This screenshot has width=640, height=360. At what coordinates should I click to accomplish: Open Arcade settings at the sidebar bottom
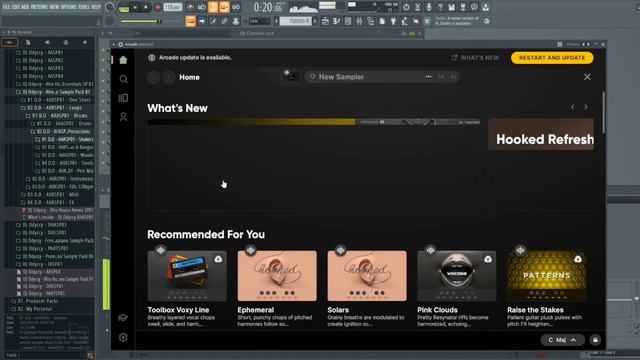123,338
